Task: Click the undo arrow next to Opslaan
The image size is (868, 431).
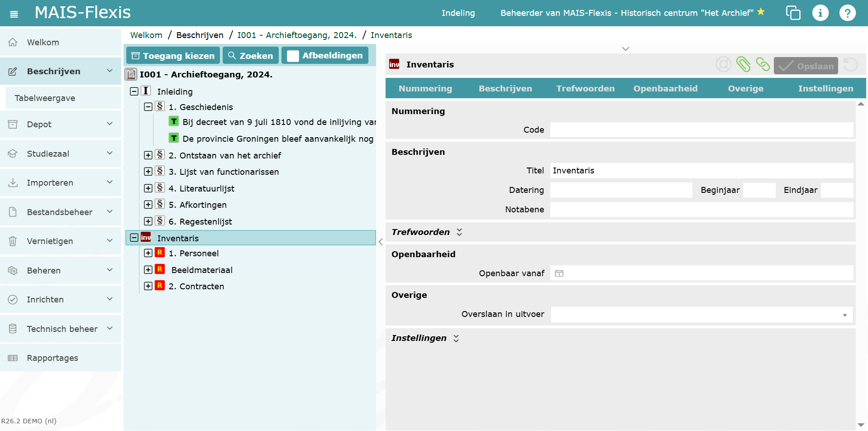Action: [x=851, y=64]
